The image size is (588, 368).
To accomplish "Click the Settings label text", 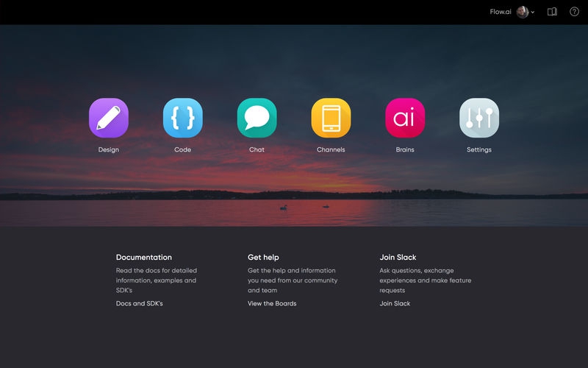I will click(x=479, y=149).
